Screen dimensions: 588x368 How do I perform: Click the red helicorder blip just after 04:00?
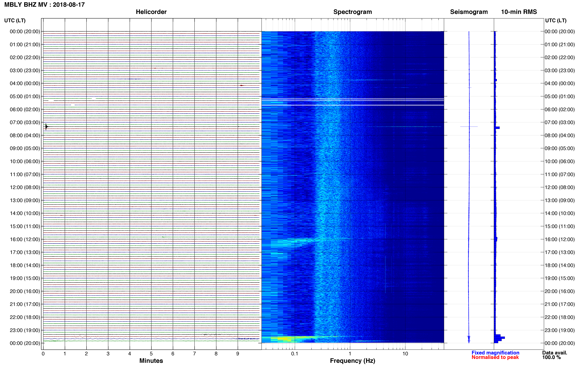[242, 85]
